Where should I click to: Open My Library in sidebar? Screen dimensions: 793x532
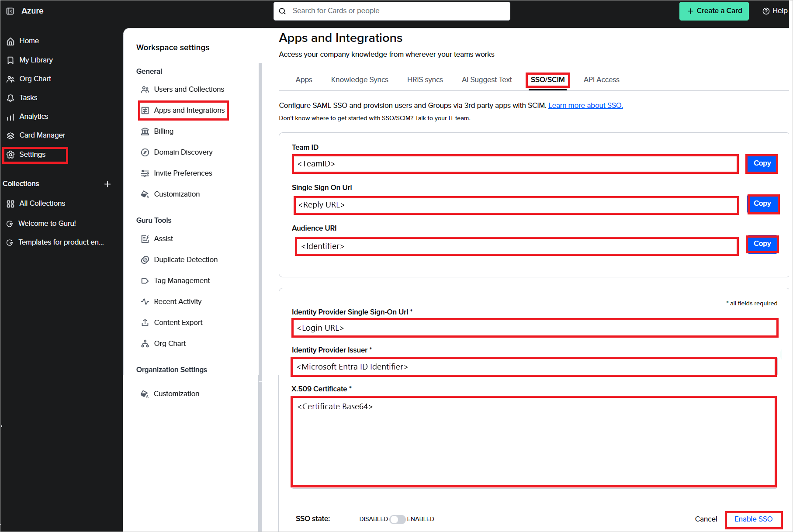click(x=36, y=60)
